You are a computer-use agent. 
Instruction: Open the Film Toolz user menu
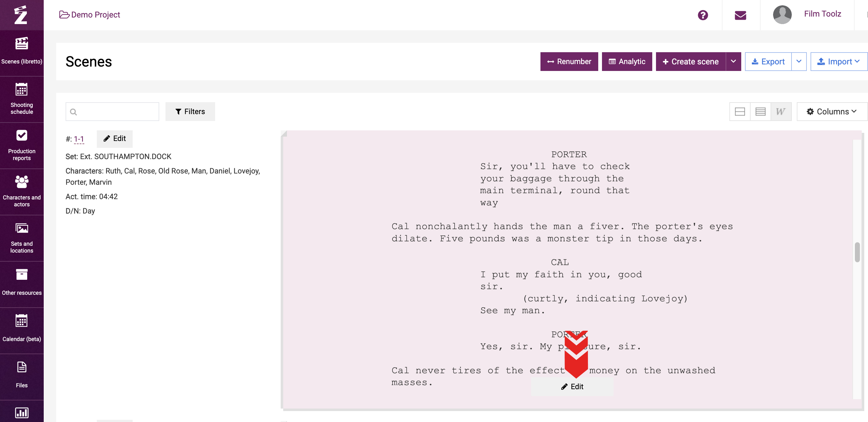pos(822,14)
